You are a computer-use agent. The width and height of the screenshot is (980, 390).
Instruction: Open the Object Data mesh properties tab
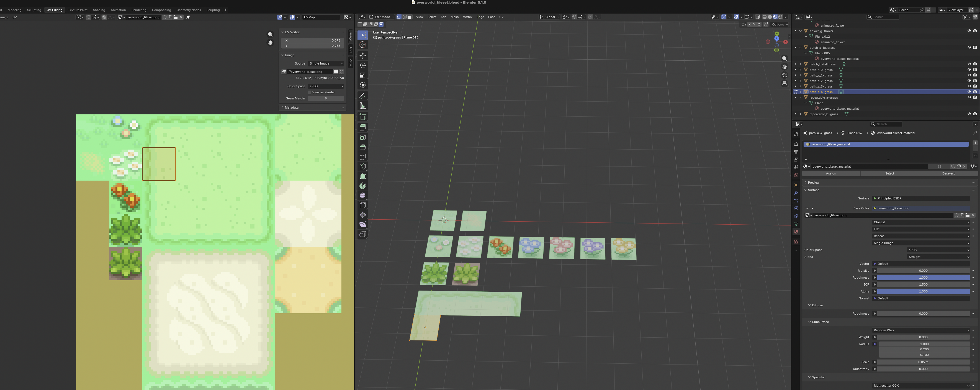(796, 224)
